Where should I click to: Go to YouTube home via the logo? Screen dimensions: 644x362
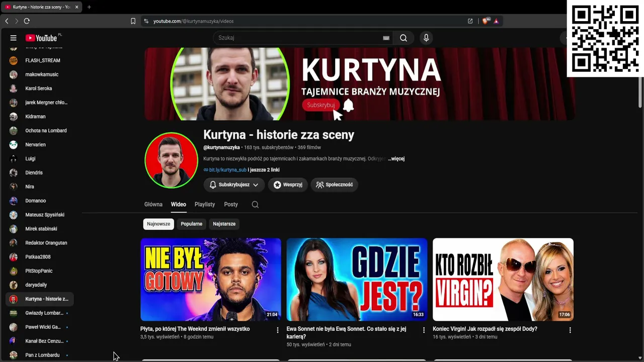pos(41,38)
